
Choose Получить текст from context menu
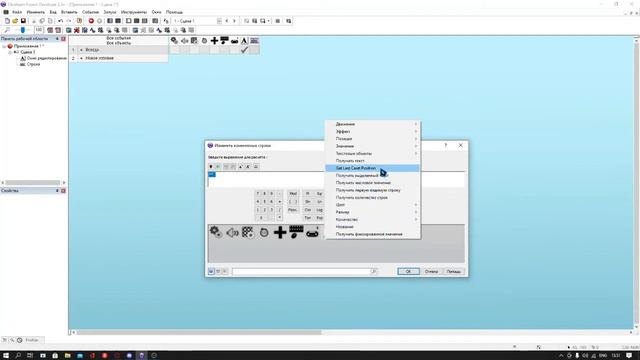click(373, 161)
